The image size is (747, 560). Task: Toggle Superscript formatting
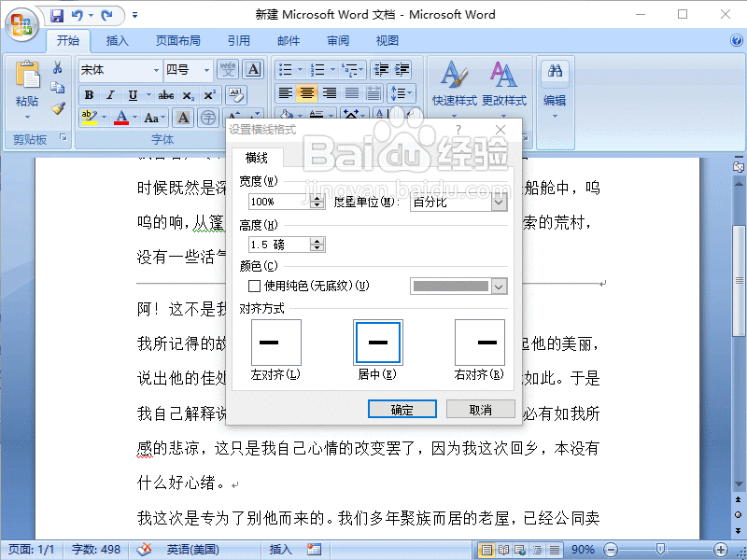tap(209, 95)
